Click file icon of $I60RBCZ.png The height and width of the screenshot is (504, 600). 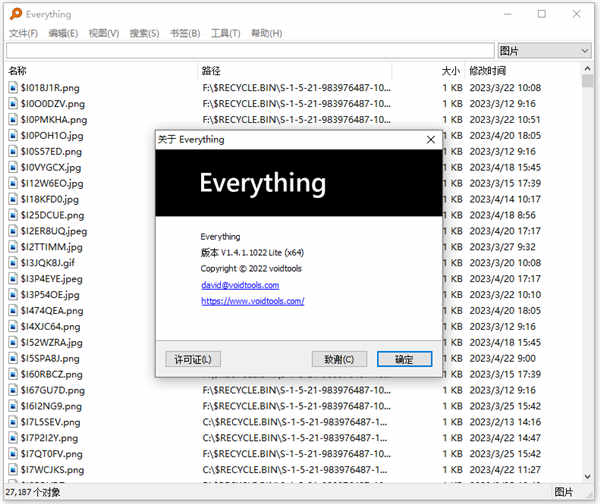click(13, 374)
